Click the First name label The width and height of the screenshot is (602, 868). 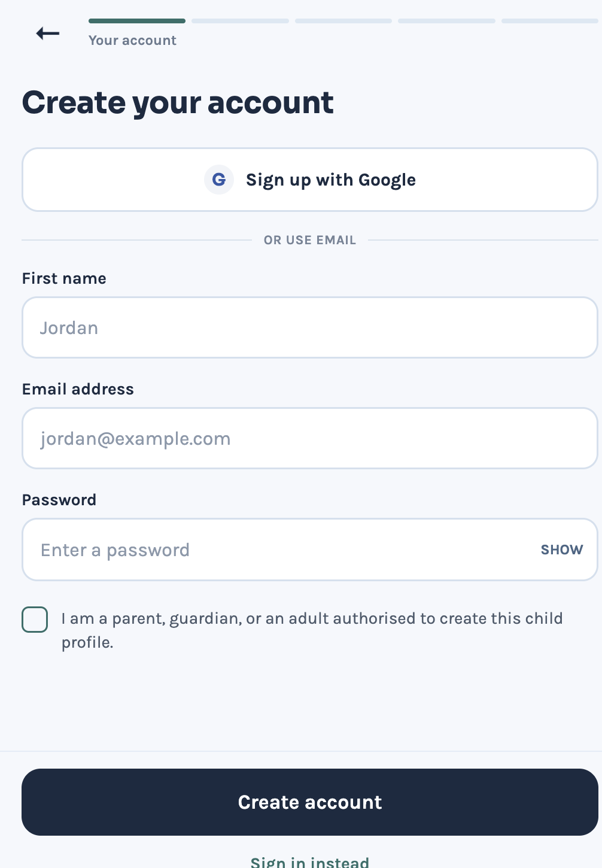coord(64,278)
